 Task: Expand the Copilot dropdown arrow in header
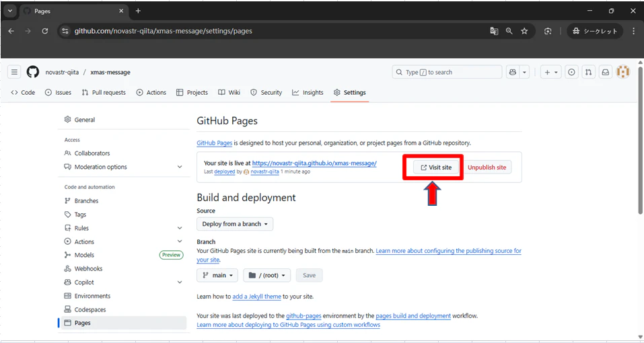[524, 72]
